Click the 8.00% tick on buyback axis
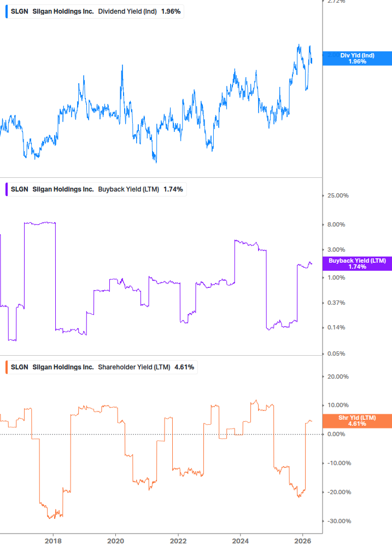The width and height of the screenshot is (392, 550). 336,224
